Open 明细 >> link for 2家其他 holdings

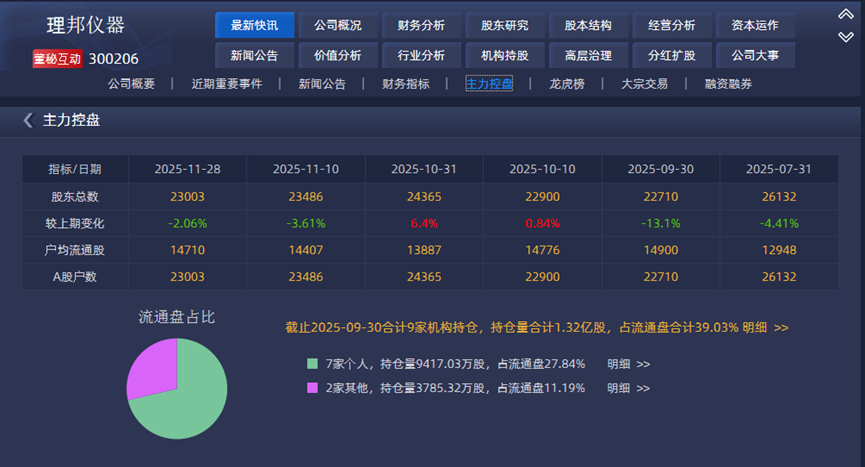tap(628, 388)
